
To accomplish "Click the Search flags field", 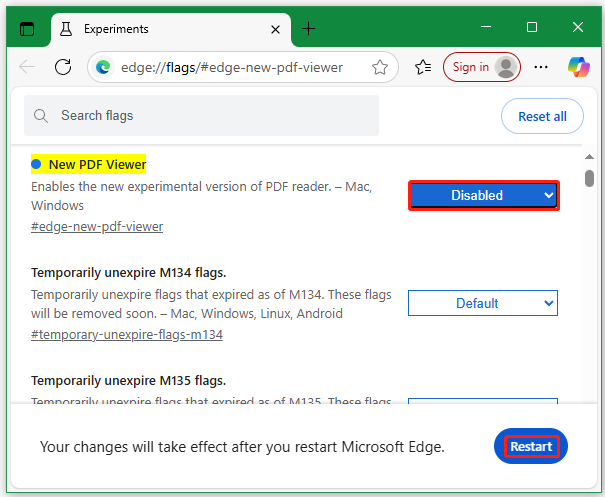I will [x=201, y=115].
